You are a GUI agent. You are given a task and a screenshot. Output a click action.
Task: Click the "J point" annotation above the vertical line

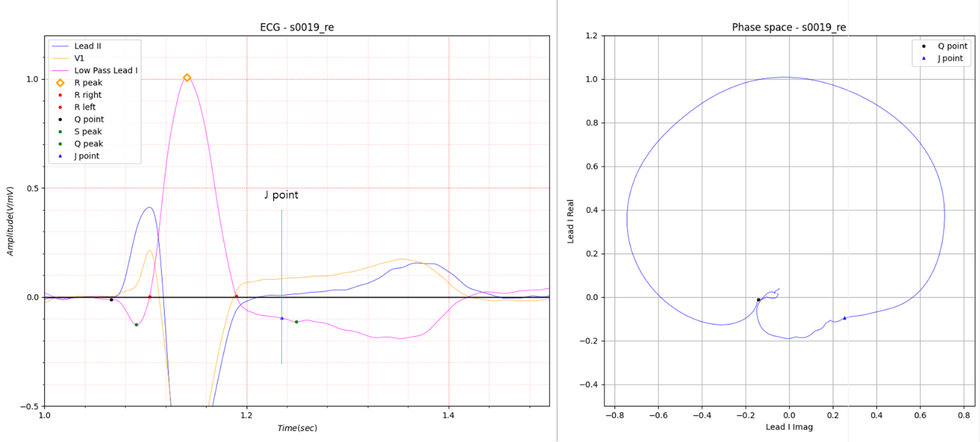281,196
